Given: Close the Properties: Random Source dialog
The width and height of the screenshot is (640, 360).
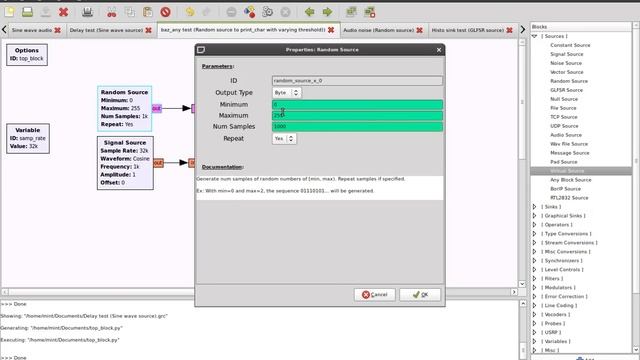Looking at the screenshot, I should click(x=439, y=50).
